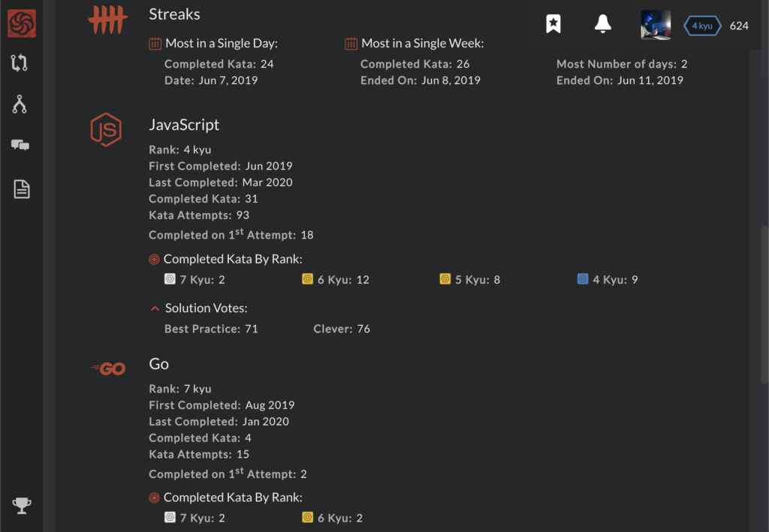The image size is (769, 532).
Task: Open the bookmark collections icon
Action: (553, 24)
